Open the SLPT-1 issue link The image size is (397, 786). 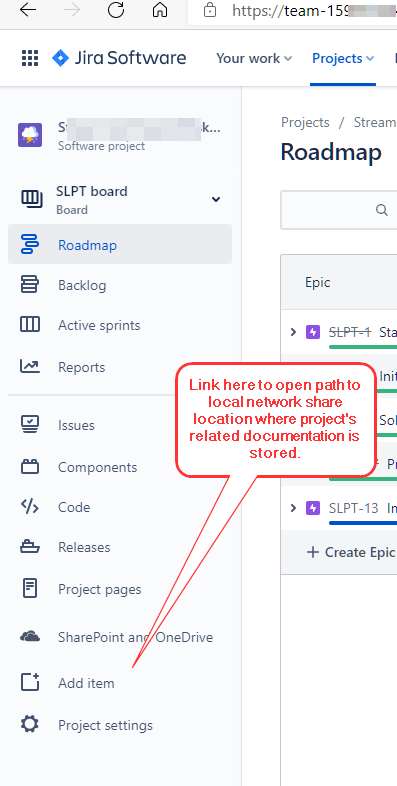(350, 331)
